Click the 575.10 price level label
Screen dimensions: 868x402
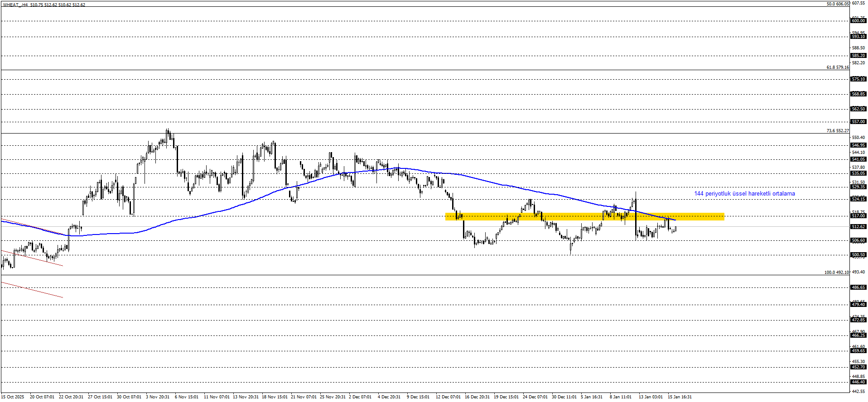pos(858,79)
